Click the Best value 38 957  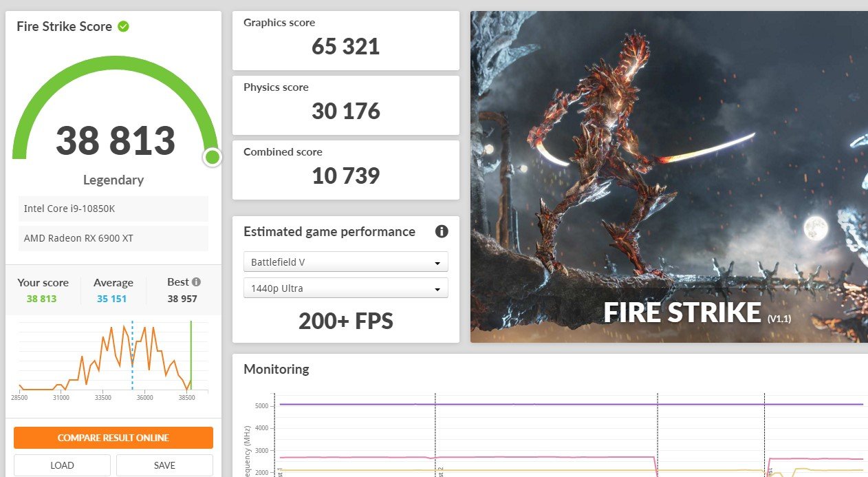coord(182,299)
